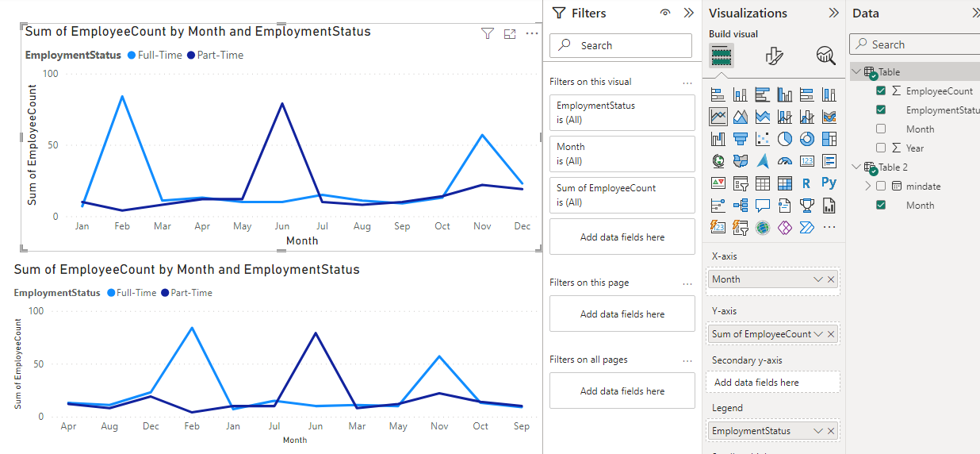Select the stacked bar chart visual
Screen dimensions: 980x454
pyautogui.click(x=718, y=94)
